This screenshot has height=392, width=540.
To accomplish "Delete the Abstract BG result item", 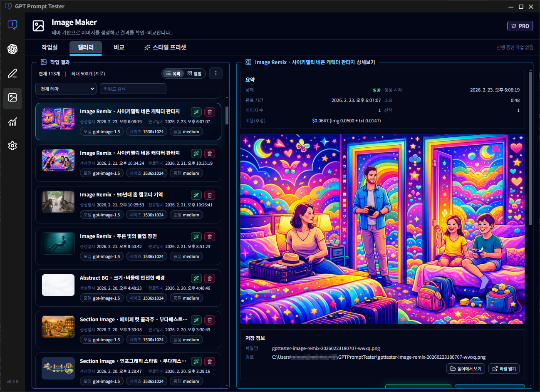I will [210, 278].
